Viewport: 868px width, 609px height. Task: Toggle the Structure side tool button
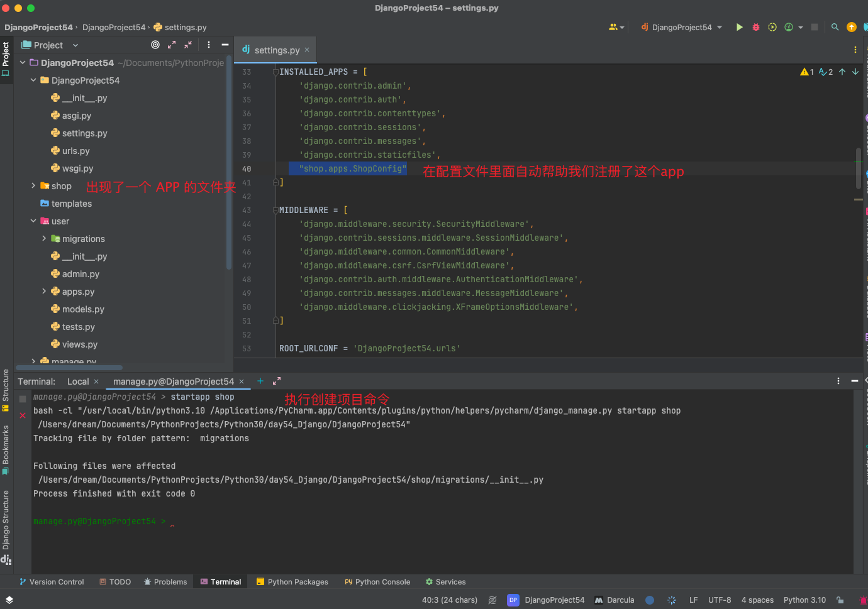pyautogui.click(x=6, y=390)
